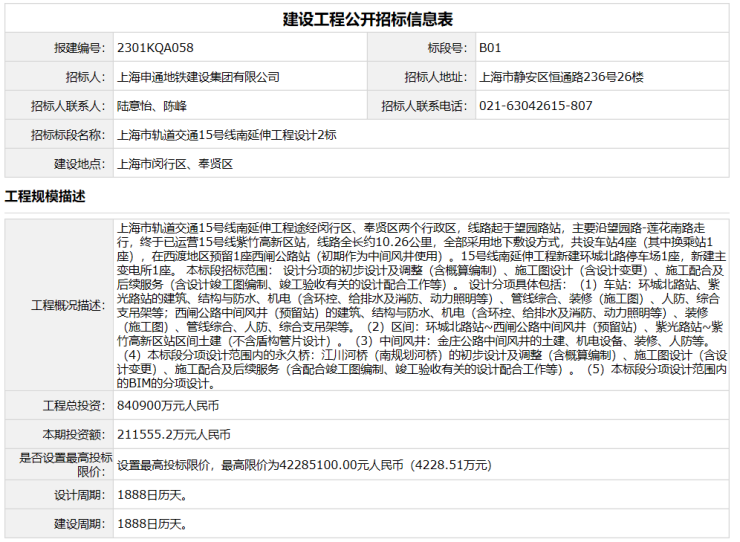740x542 pixels.
Task: Select the phone number 021-63042615-807
Action: 535,106
